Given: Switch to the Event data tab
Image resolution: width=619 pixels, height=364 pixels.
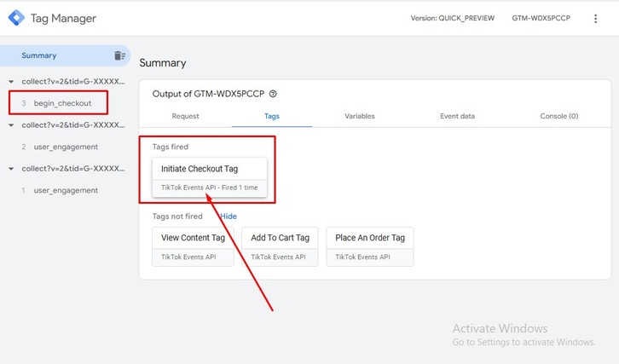Looking at the screenshot, I should pyautogui.click(x=457, y=116).
